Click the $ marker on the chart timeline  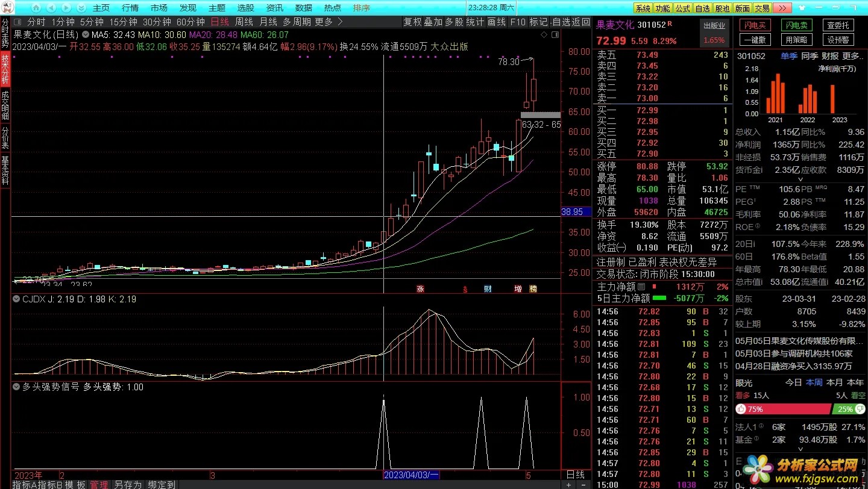coord(465,289)
